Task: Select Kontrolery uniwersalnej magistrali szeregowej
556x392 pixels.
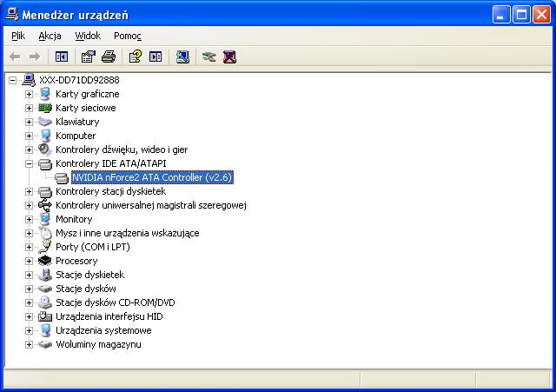Action: (x=150, y=205)
